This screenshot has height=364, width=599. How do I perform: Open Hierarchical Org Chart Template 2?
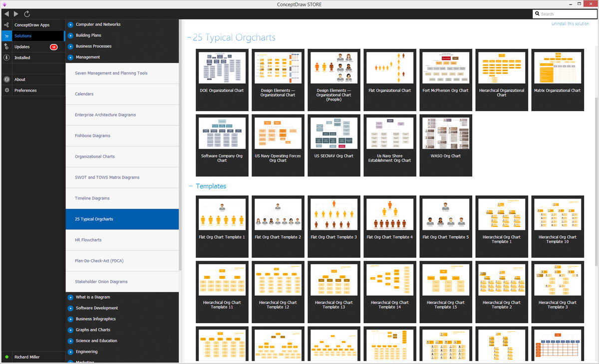[502, 292]
